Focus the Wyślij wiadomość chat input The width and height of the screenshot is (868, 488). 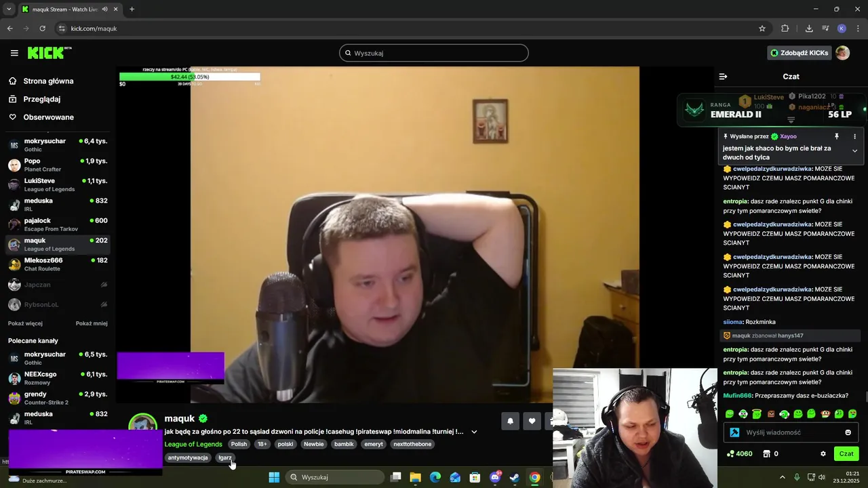click(x=791, y=432)
